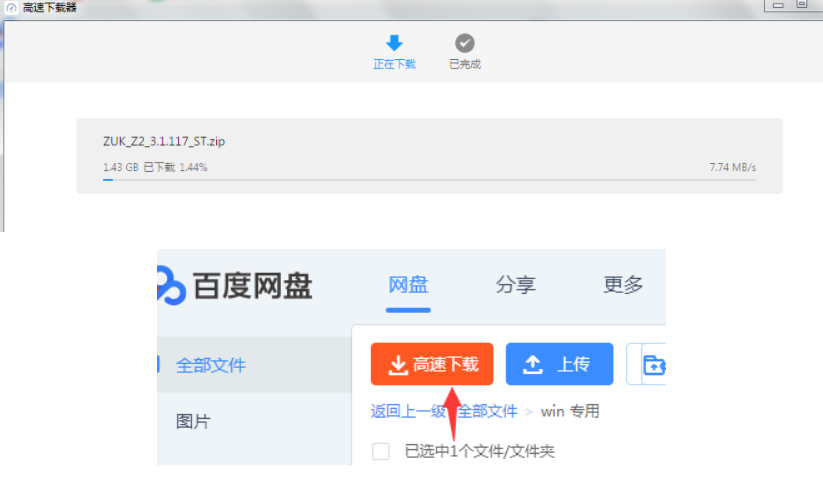823x480 pixels.
Task: Open the 更多 menu
Action: (x=623, y=285)
